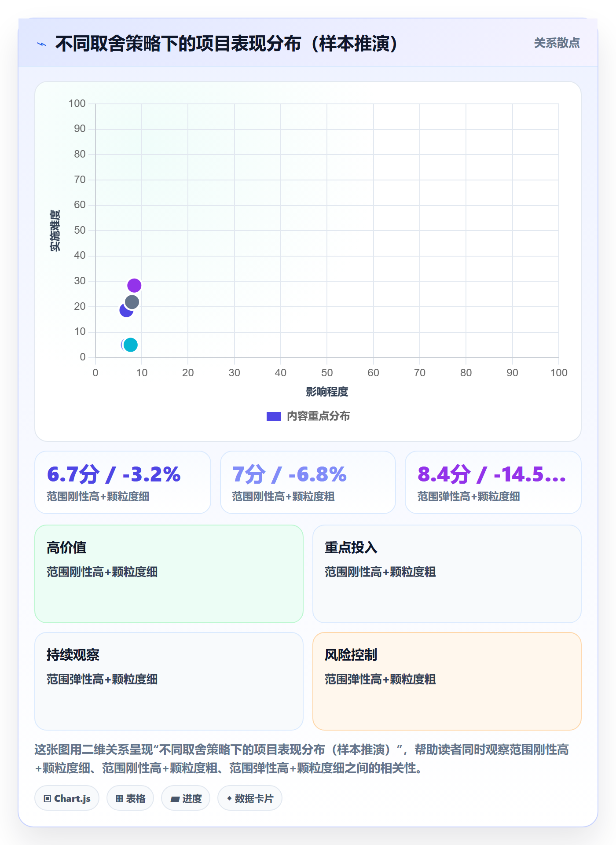Select the indigo scatter point below the gray one

[125, 311]
